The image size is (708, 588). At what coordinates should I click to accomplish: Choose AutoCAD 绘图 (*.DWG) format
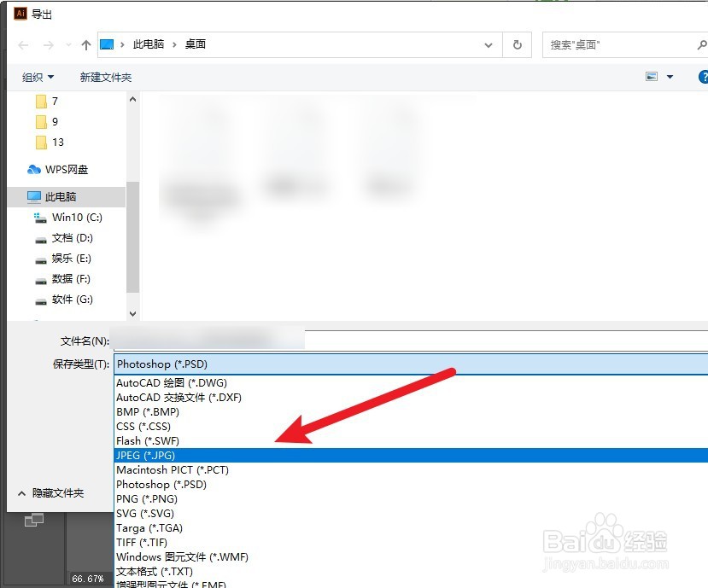[412, 382]
